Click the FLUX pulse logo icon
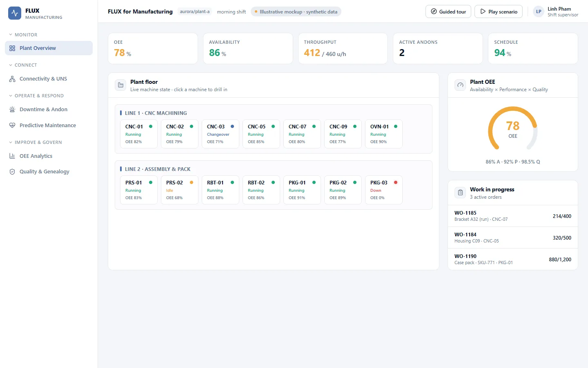This screenshot has height=368, width=588. [x=15, y=13]
